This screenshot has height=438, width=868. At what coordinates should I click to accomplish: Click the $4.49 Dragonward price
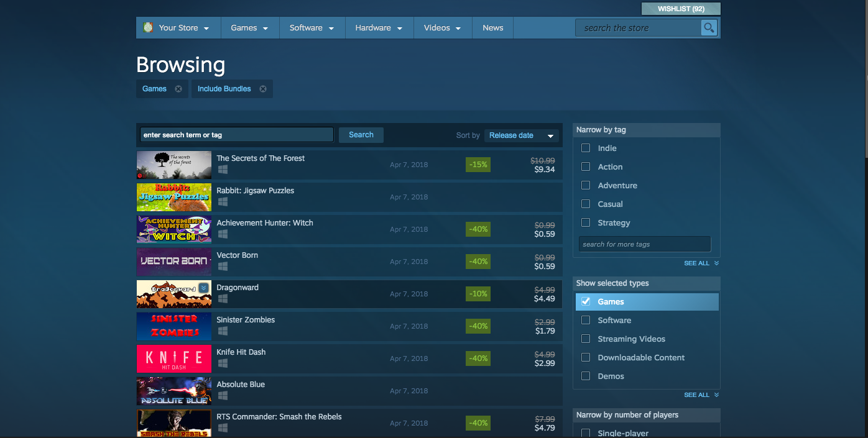[545, 299]
